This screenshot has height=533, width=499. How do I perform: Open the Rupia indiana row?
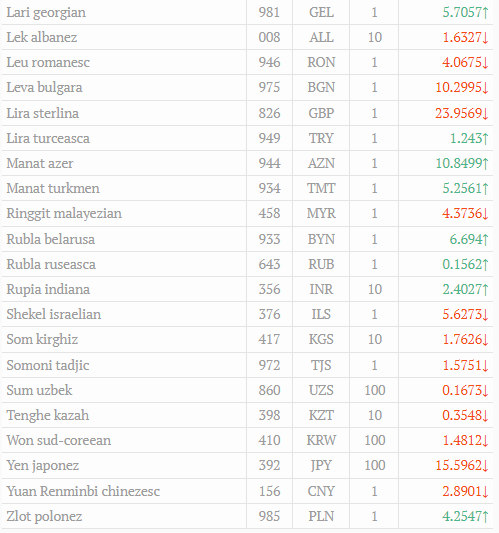click(x=247, y=289)
